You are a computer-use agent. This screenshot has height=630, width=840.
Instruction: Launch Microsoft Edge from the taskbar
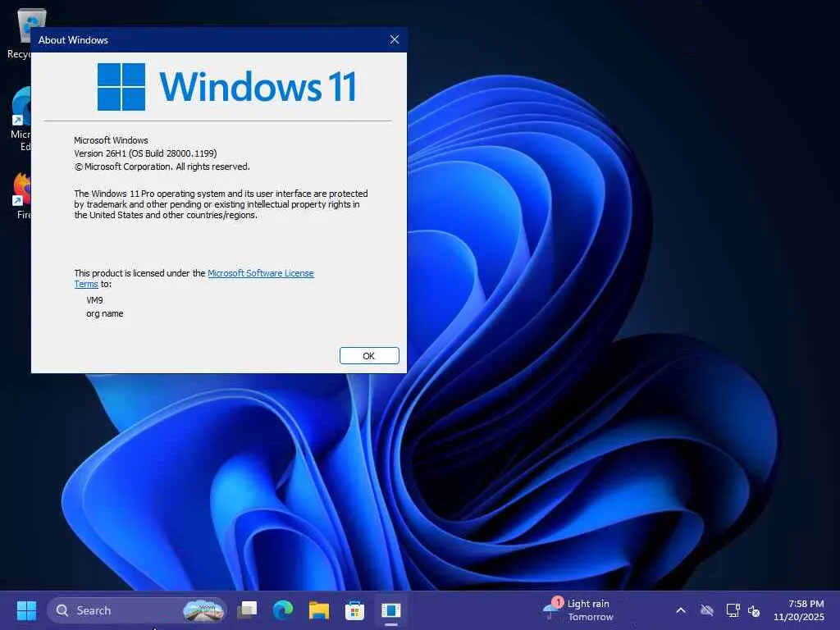283,610
